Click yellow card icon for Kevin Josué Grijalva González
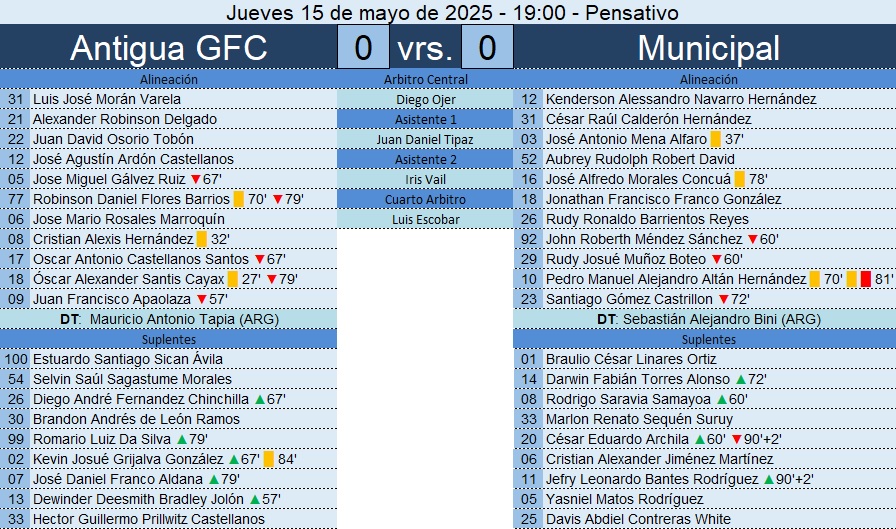 click(269, 459)
